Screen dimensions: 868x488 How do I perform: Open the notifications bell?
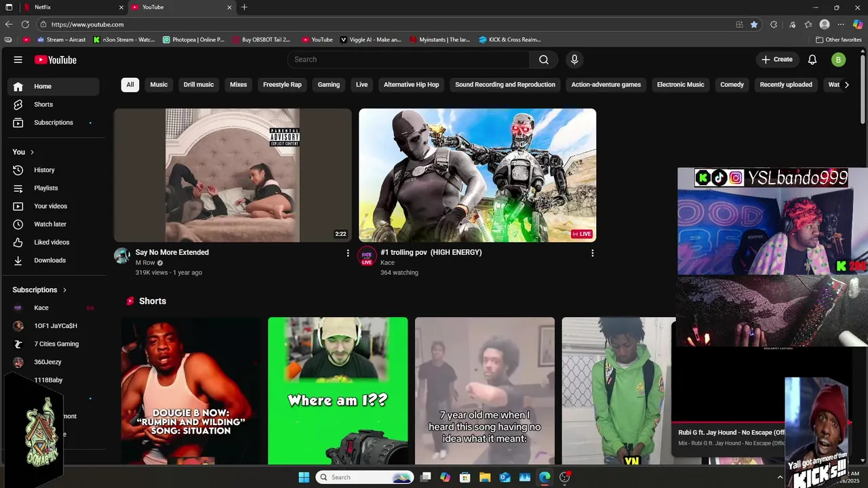812,60
